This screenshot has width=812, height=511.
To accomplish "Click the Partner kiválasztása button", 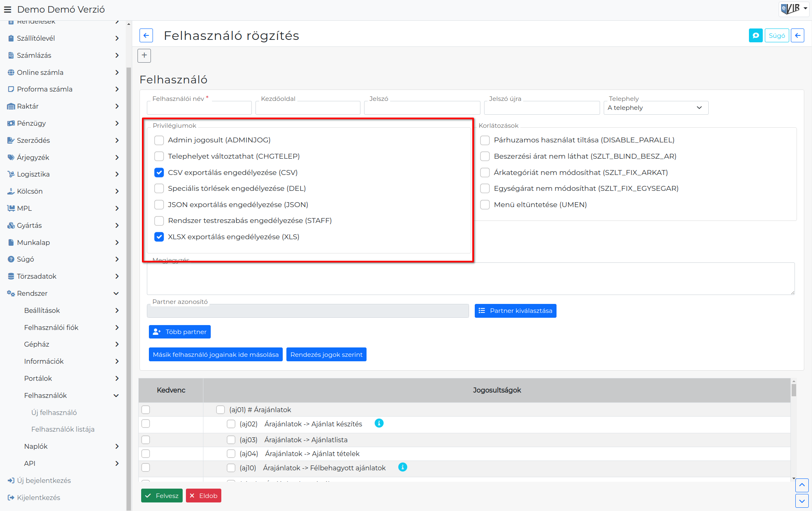I will coord(515,311).
